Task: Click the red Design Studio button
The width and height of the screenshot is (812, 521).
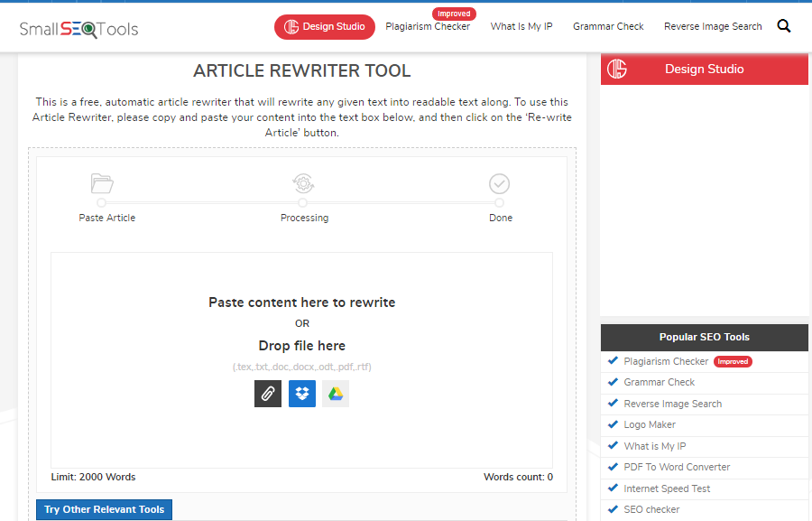Action: (324, 26)
